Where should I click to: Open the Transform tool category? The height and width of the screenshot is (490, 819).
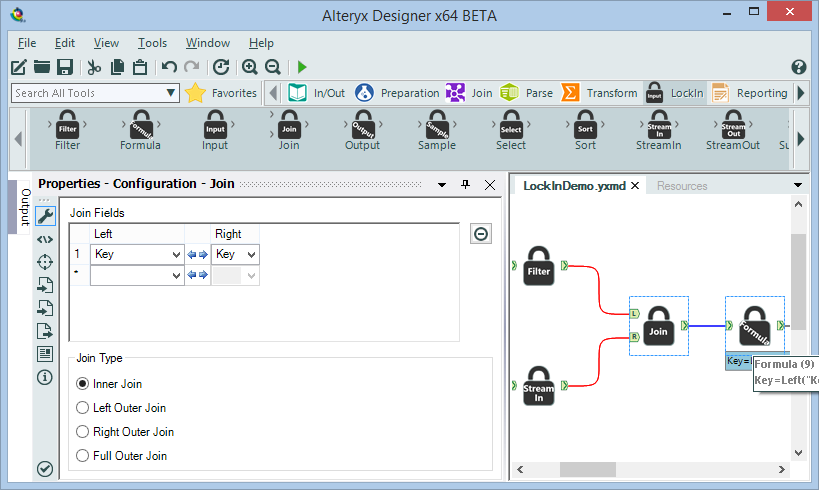(x=599, y=93)
